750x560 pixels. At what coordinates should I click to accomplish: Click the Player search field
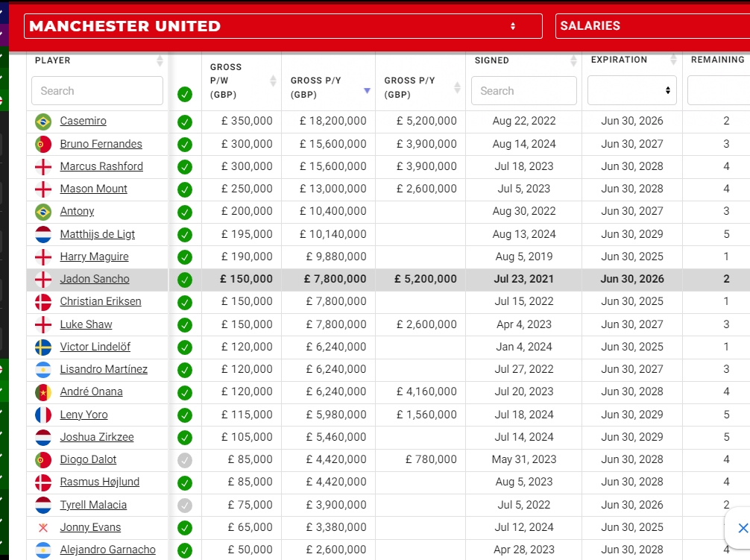(97, 91)
